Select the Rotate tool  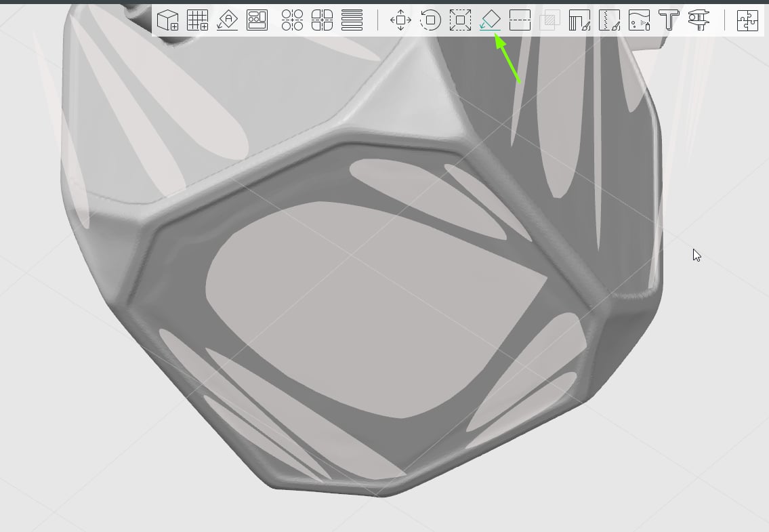pyautogui.click(x=430, y=20)
